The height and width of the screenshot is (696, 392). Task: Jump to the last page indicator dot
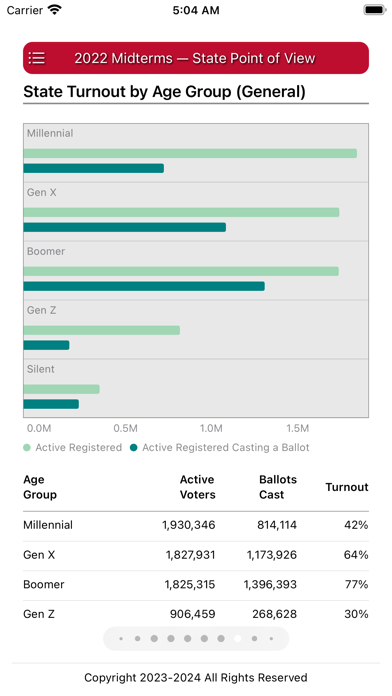point(271,639)
